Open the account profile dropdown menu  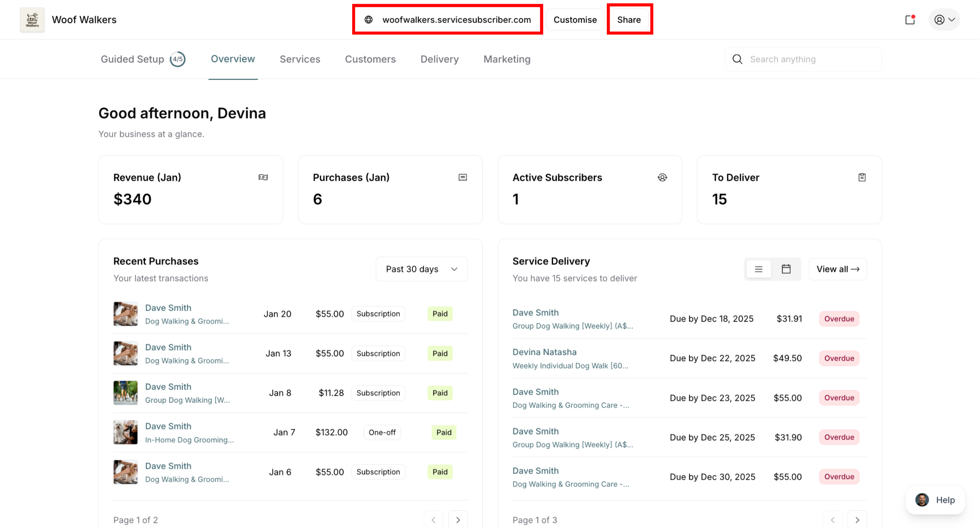(944, 20)
